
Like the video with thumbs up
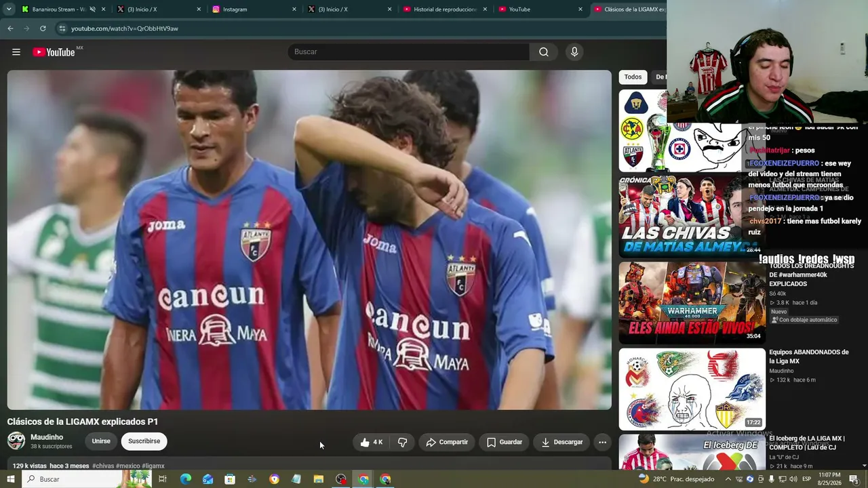coord(372,442)
